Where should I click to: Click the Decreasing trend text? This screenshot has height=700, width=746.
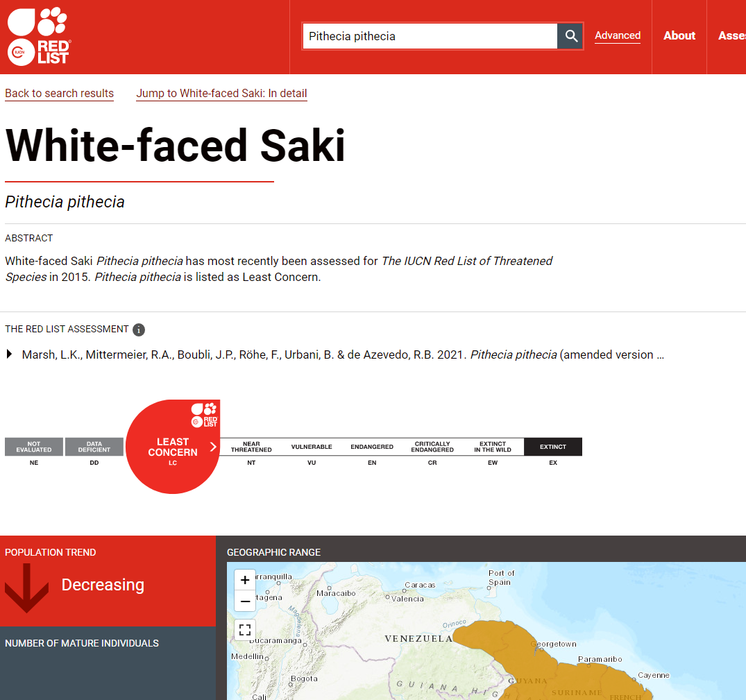103,584
